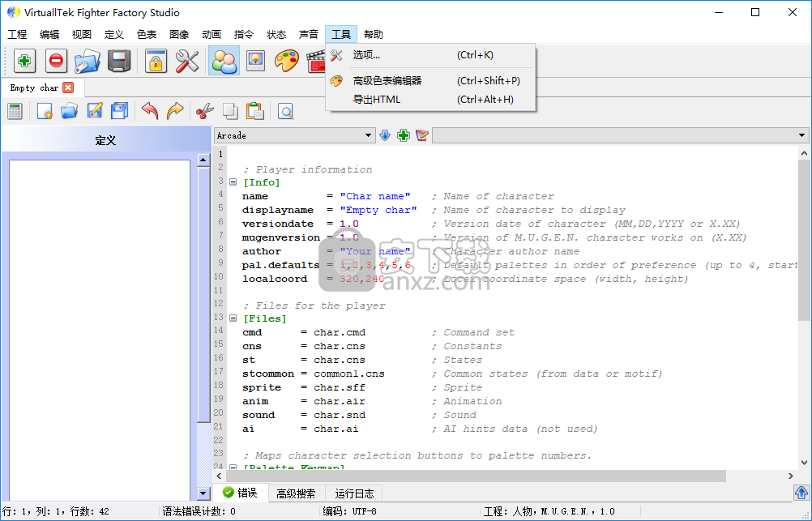
Task: Open the 色表 menu
Action: point(147,35)
